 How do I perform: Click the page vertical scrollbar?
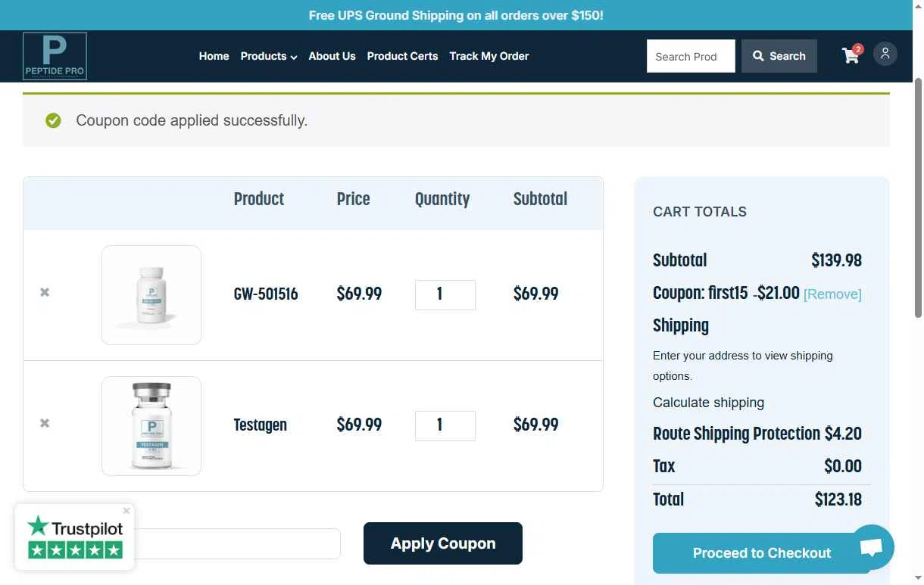tap(919, 197)
